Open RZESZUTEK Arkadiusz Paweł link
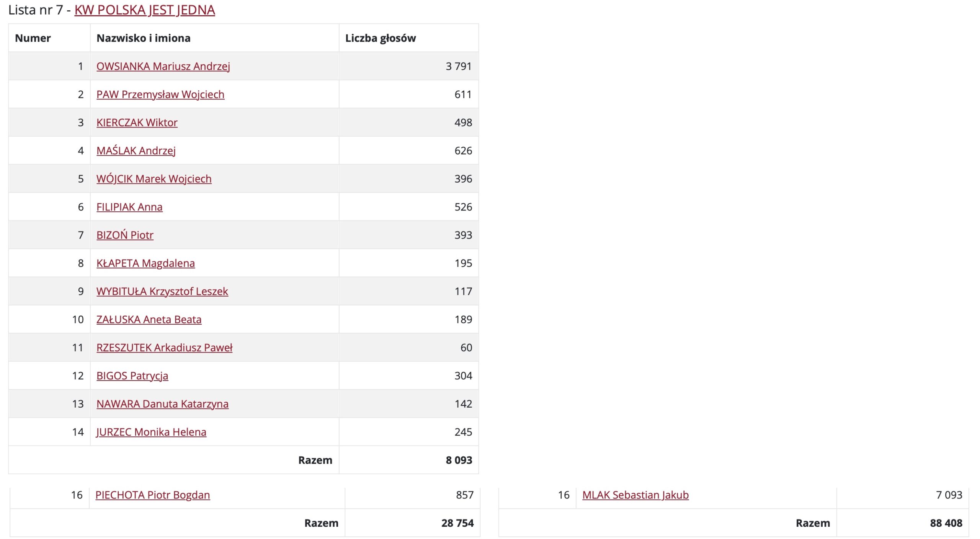Viewport: 980px width, 539px height. coord(164,348)
